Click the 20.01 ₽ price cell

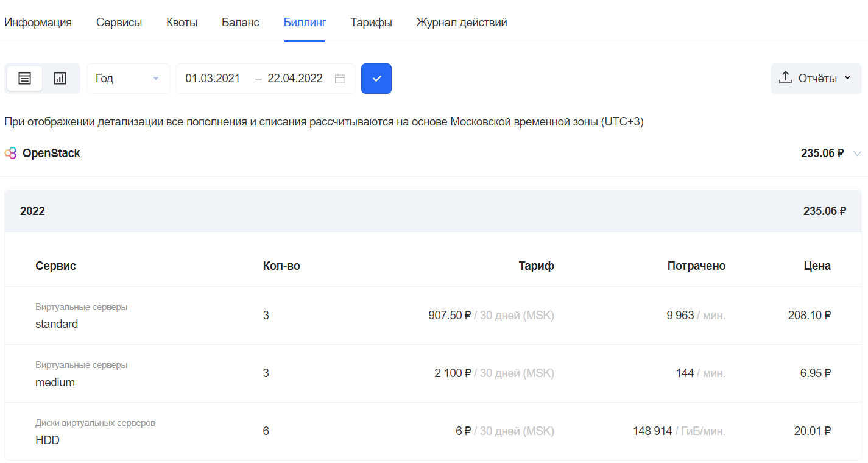coord(813,431)
